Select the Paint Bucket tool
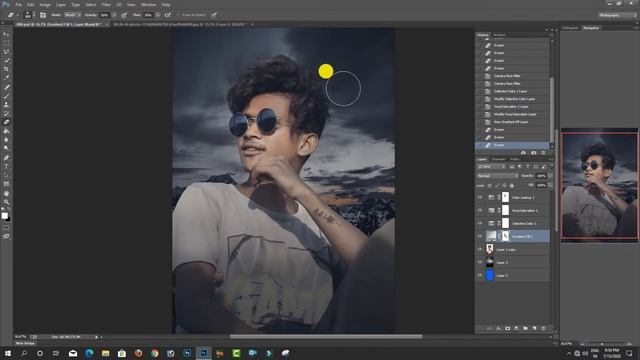The height and width of the screenshot is (360, 640). tap(6, 131)
